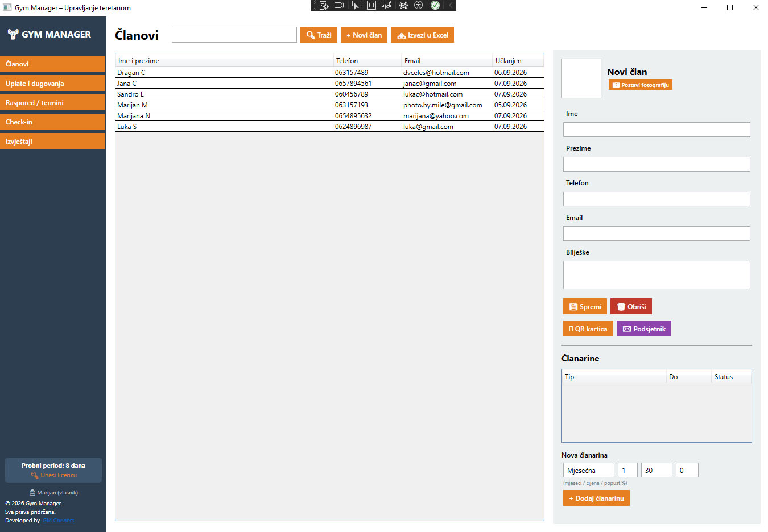Sort the table by Ime i prezime column

coord(224,60)
